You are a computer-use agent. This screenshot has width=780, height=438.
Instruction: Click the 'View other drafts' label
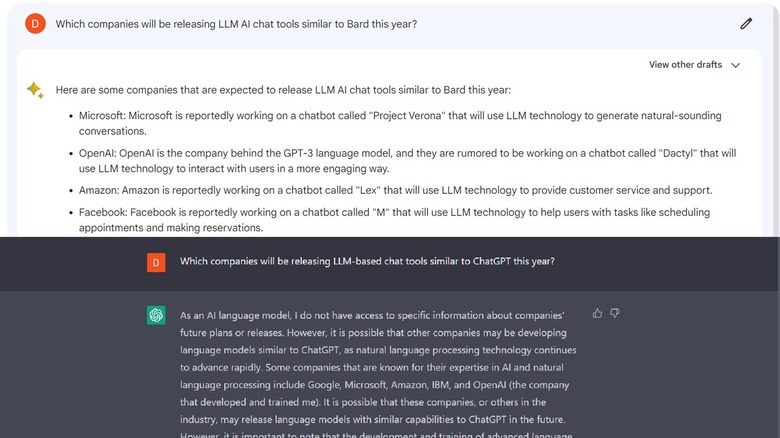click(685, 65)
